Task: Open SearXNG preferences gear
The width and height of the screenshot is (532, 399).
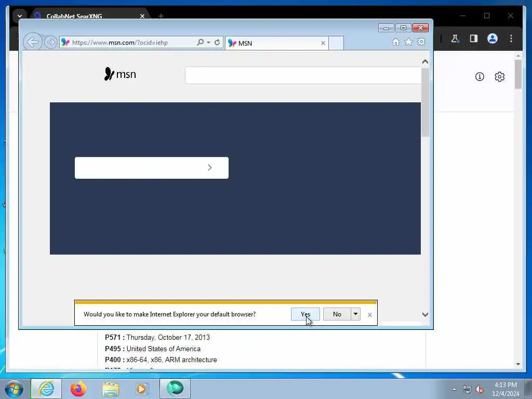Action: coord(499,77)
